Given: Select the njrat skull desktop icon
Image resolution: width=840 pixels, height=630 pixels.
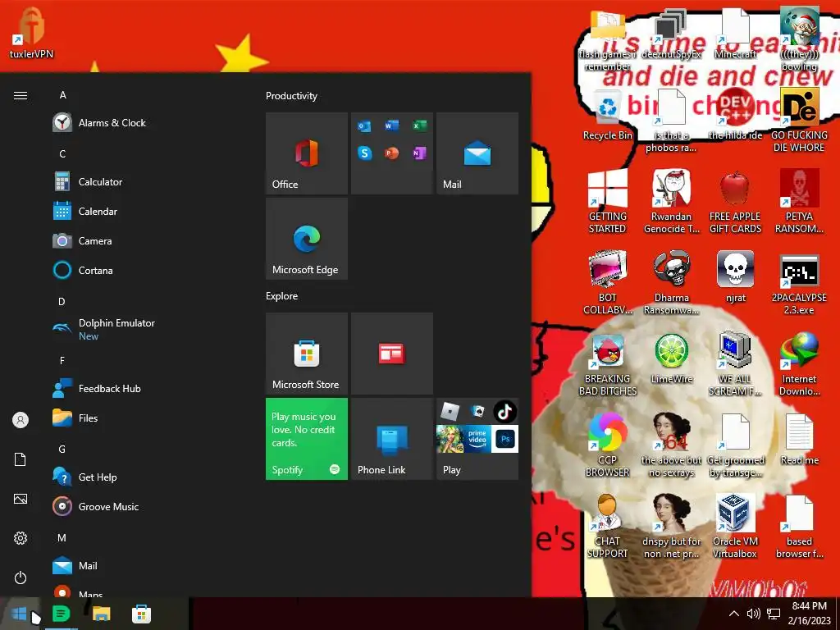Looking at the screenshot, I should (x=735, y=276).
